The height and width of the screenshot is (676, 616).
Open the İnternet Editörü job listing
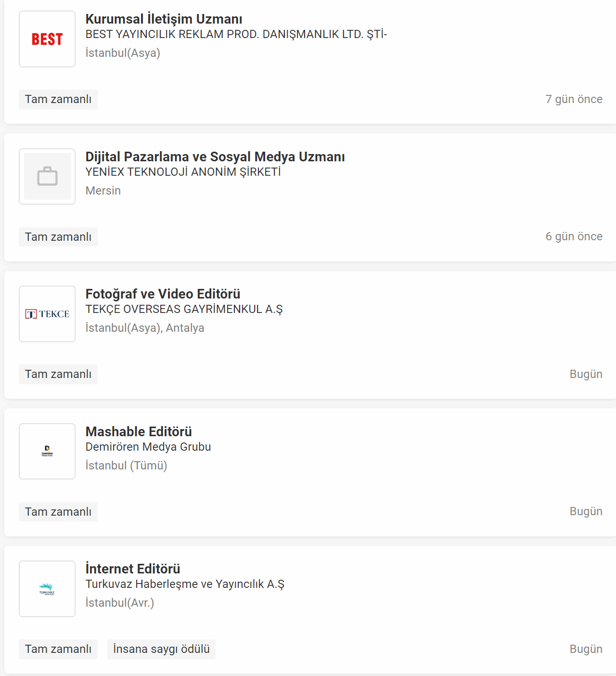point(133,569)
